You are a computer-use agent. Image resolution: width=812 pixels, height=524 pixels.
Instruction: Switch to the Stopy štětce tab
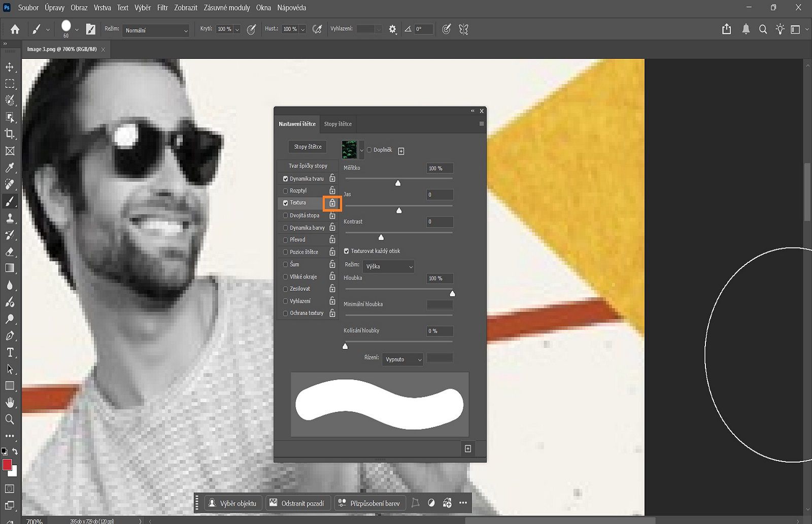point(337,124)
